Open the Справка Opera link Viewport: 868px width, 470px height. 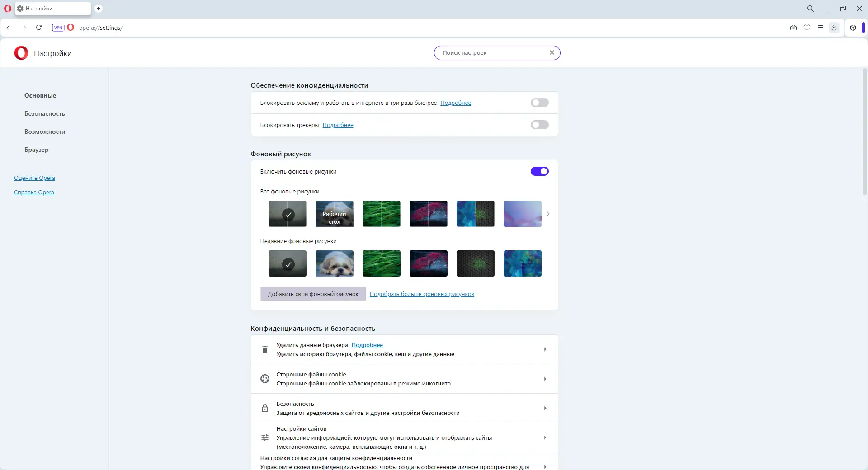[x=34, y=192]
